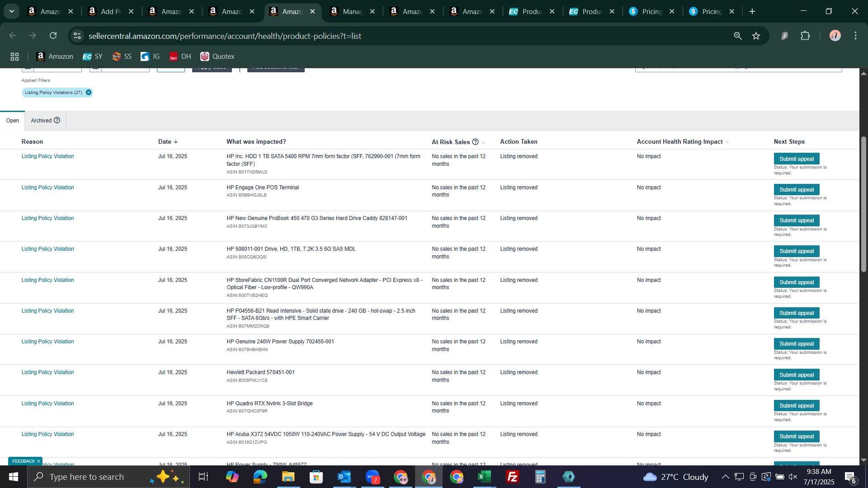Screen dimensions: 868x488
Task: Click the zoom magnifier icon in address bar
Action: 738,36
